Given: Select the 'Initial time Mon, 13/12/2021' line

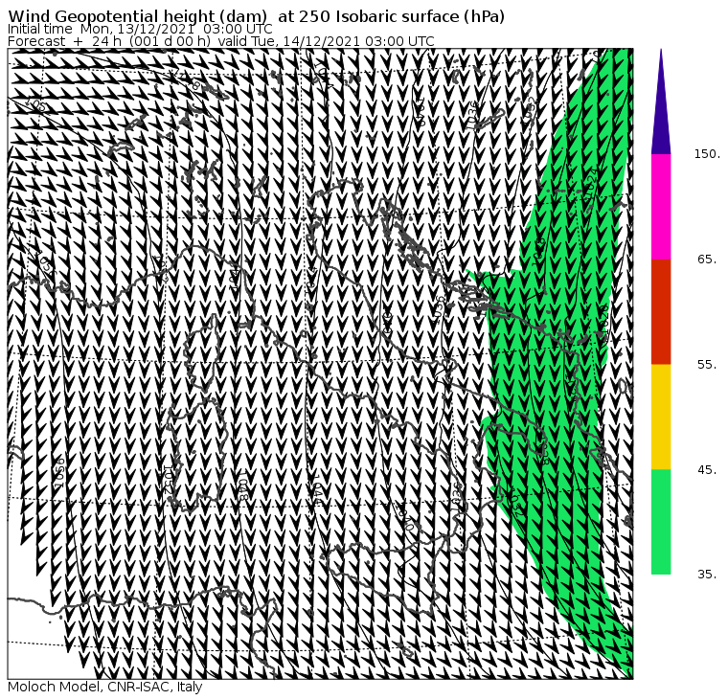Looking at the screenshot, I should click(x=140, y=29).
